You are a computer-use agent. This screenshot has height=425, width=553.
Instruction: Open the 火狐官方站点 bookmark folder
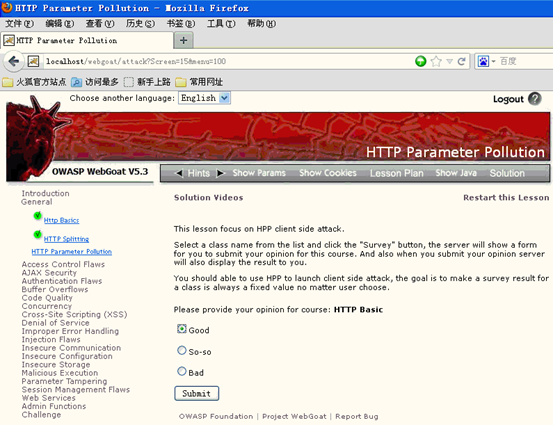point(34,82)
